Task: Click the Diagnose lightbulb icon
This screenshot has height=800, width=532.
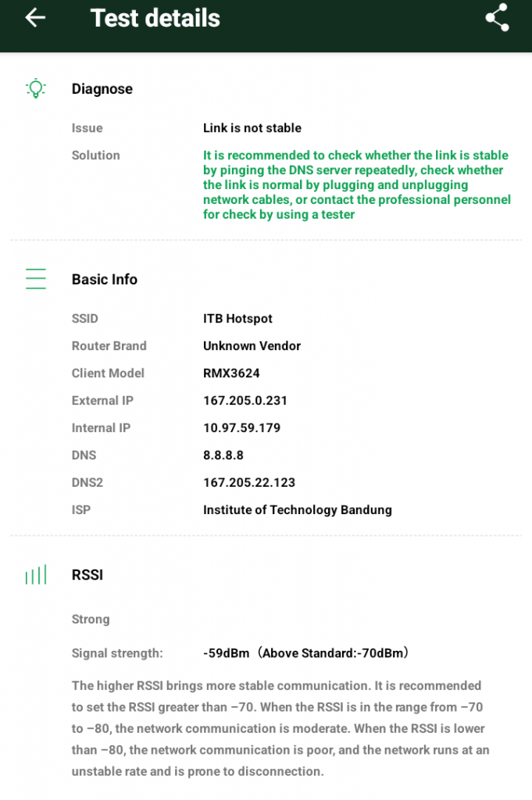Action: (36, 88)
